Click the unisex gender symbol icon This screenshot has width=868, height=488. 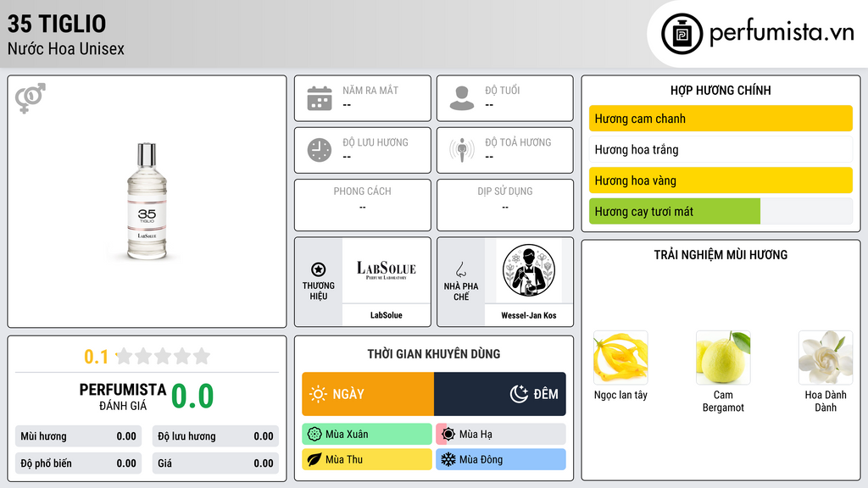(x=31, y=98)
